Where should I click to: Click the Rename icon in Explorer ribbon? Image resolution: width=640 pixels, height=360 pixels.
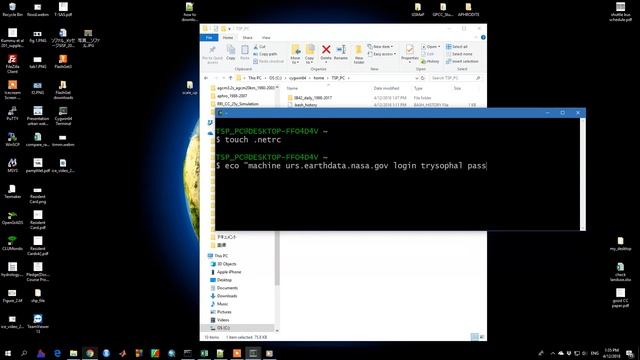[341, 50]
